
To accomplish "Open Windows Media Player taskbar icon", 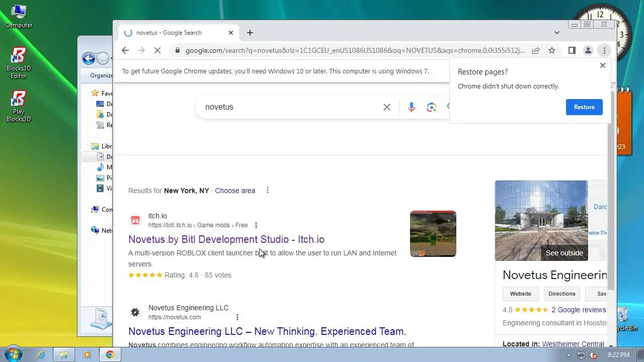I will point(87,354).
